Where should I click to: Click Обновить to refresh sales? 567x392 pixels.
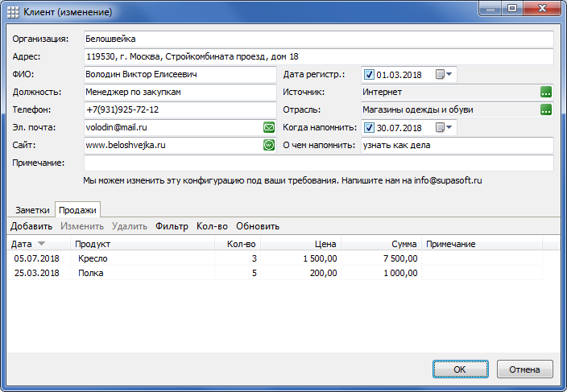pos(258,226)
